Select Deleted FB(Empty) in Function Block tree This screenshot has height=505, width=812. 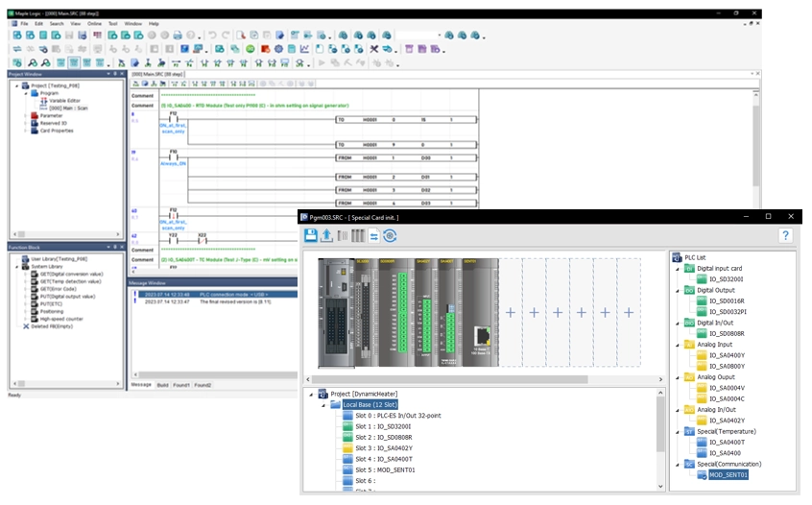52,326
